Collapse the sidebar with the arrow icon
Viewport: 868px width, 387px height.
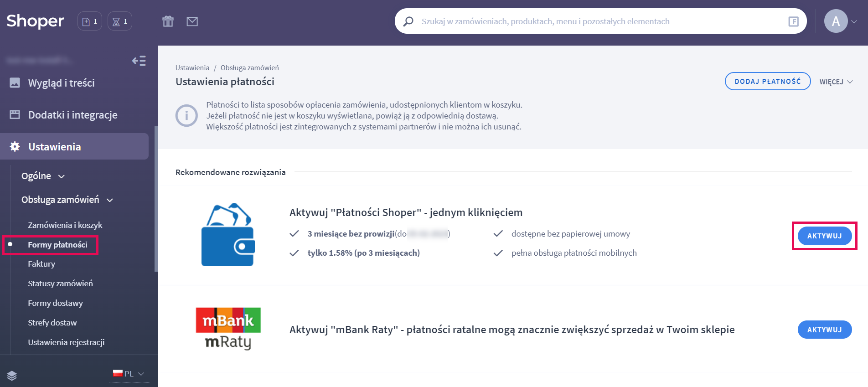coord(139,61)
